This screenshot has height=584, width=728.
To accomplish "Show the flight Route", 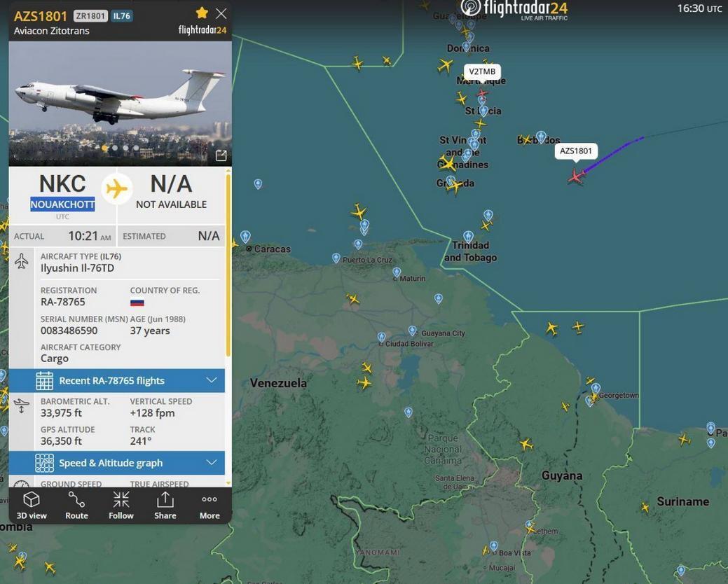I will coord(76,506).
